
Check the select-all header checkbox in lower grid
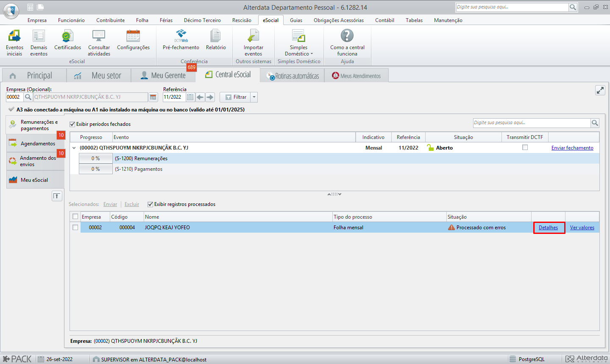(x=75, y=217)
